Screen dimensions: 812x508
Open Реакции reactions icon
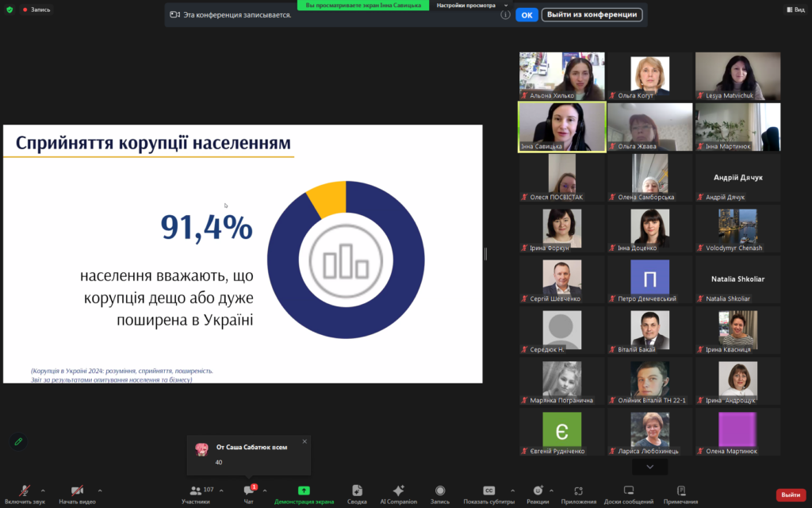pos(538,491)
